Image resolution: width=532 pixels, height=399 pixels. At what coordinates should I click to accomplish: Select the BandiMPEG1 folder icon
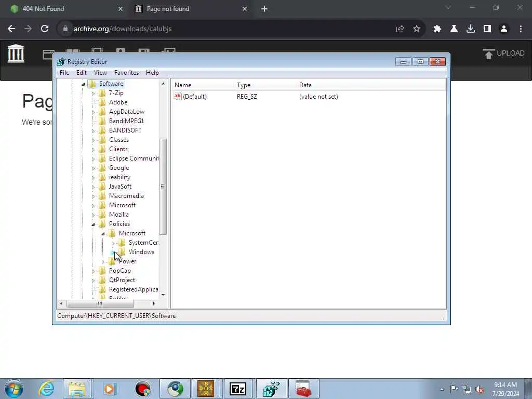[x=102, y=121]
